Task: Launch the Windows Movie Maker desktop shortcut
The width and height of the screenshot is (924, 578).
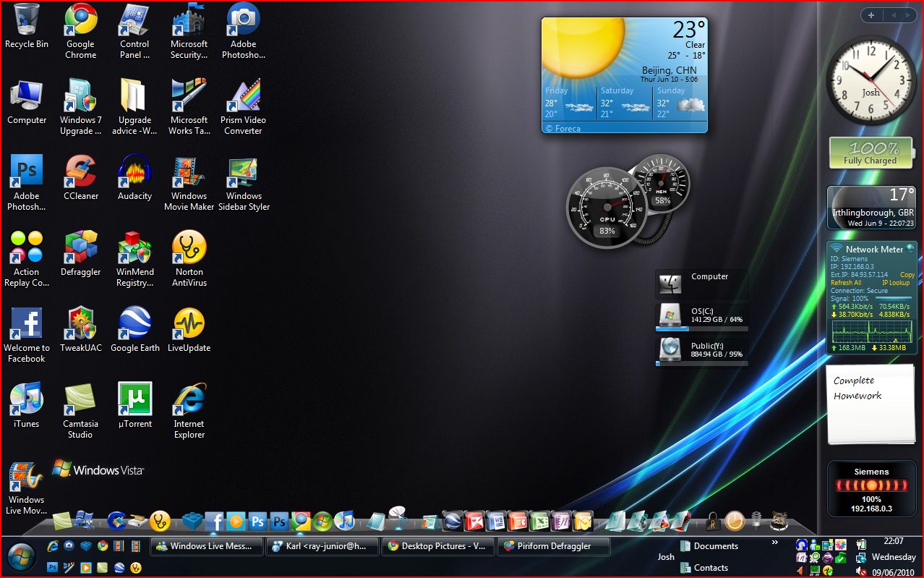Action: (189, 183)
